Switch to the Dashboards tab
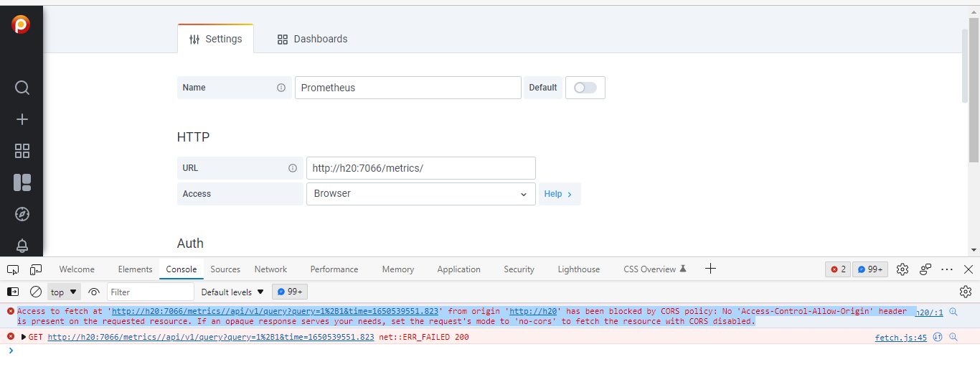Image resolution: width=980 pixels, height=380 pixels. coord(312,39)
